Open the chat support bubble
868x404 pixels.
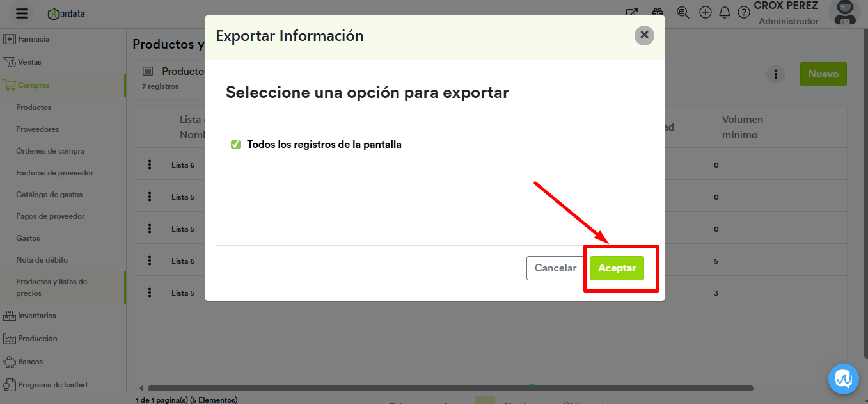tap(843, 379)
